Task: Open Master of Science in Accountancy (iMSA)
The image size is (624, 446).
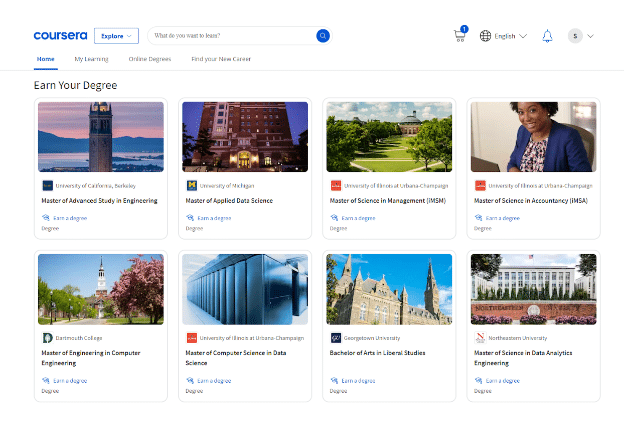Action: point(531,201)
